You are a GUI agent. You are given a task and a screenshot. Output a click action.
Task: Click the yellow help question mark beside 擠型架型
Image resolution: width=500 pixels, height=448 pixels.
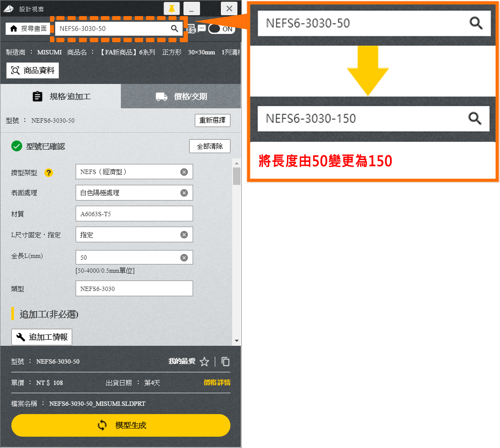(x=49, y=173)
